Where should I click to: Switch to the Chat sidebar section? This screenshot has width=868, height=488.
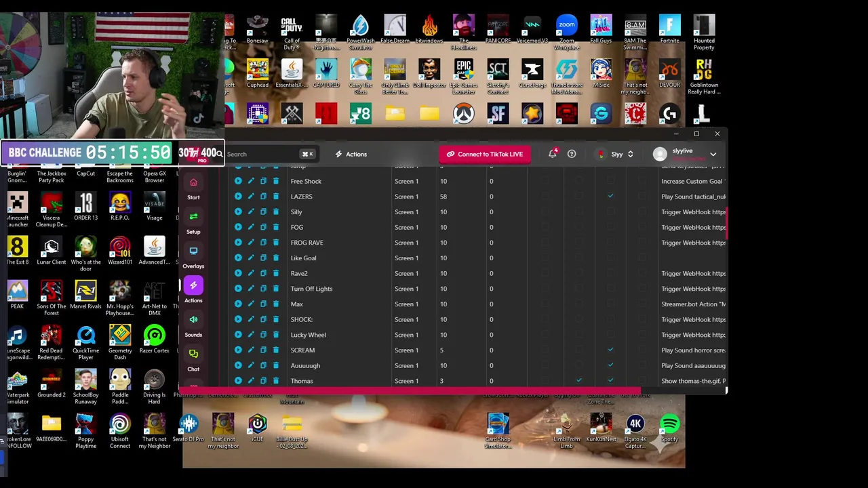193,360
